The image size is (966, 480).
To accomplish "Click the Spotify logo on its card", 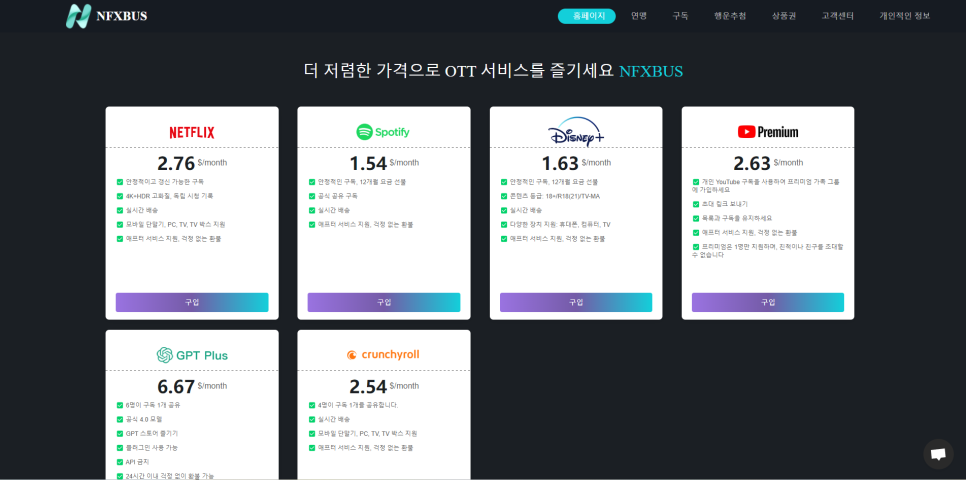I will pos(383,132).
